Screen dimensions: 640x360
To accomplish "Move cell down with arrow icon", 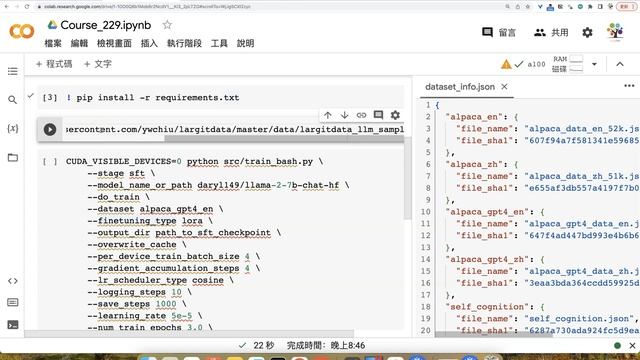I will point(344,115).
